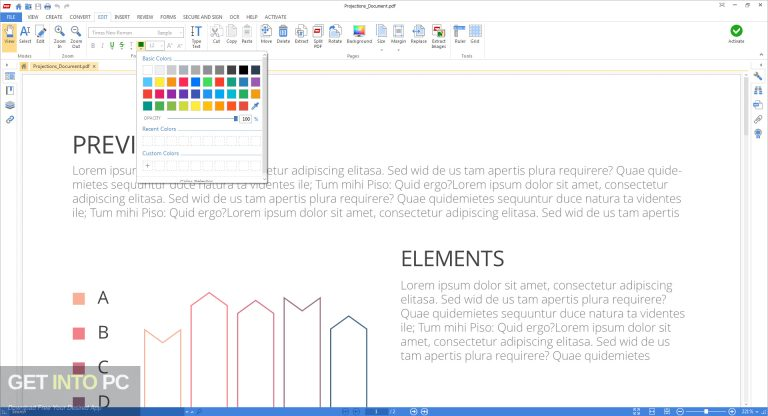Show the Ruler tool
This screenshot has width=768, height=416.
[459, 34]
